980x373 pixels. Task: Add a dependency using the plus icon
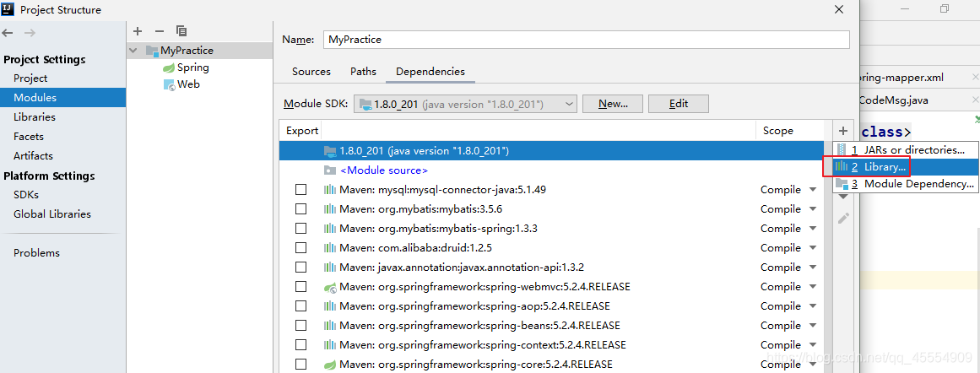tap(843, 131)
